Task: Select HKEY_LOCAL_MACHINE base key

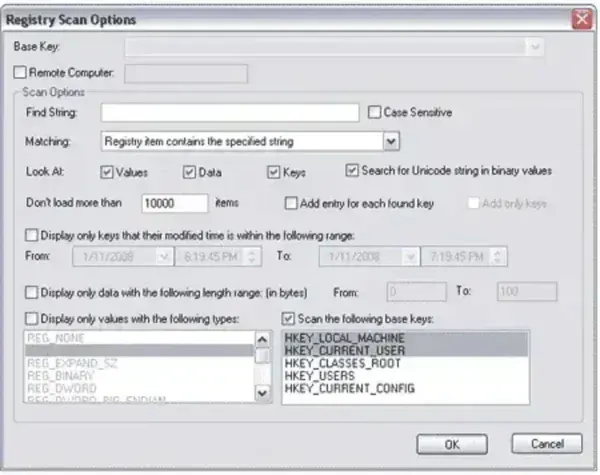Action: coord(406,338)
